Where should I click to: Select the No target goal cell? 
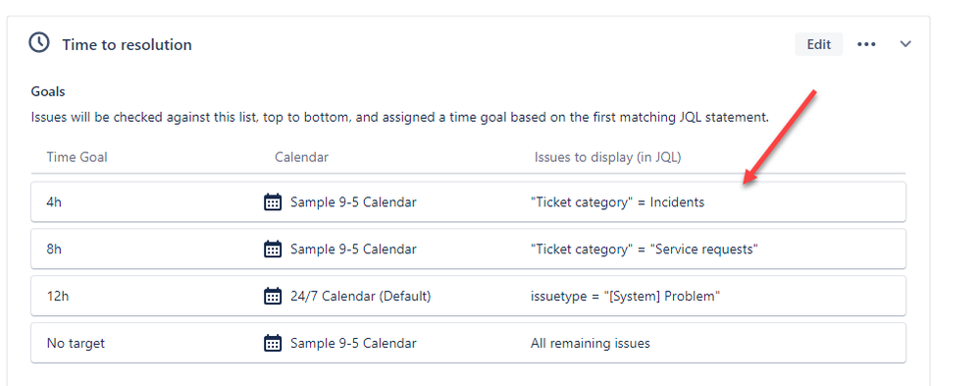point(76,344)
